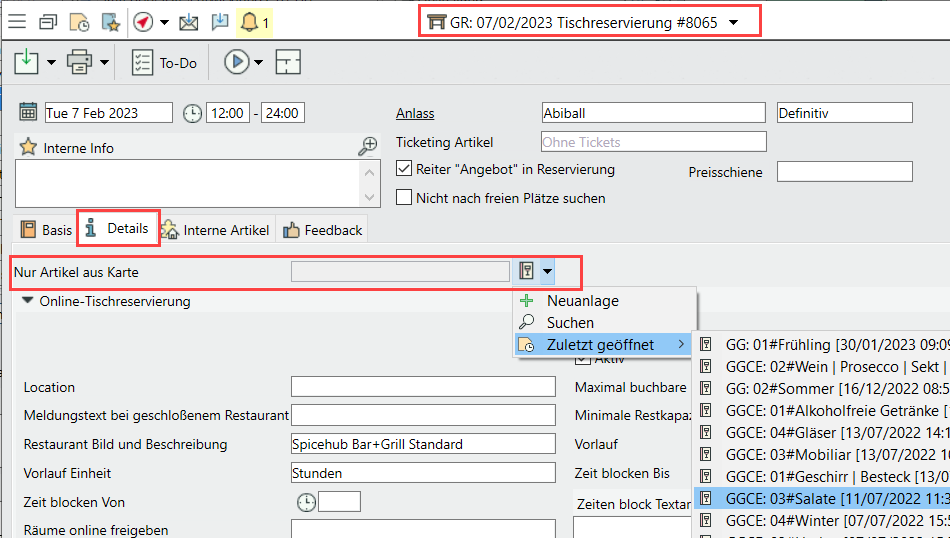Click the printer icon
950x538 pixels.
(79, 63)
